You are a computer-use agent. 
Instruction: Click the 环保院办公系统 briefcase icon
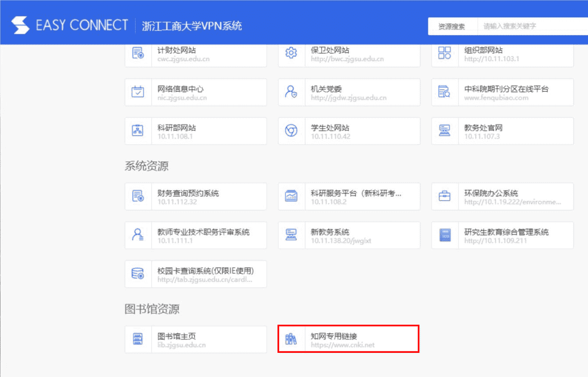point(445,196)
